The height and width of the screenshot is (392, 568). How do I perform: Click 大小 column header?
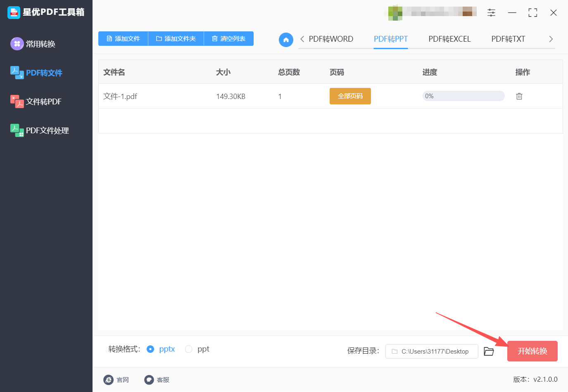[x=223, y=72]
